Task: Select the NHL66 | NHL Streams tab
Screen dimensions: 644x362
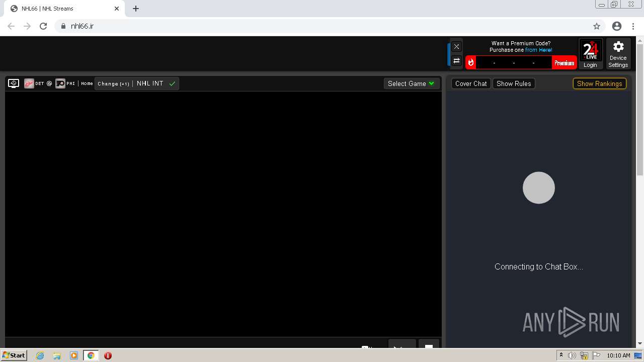Action: [x=64, y=9]
